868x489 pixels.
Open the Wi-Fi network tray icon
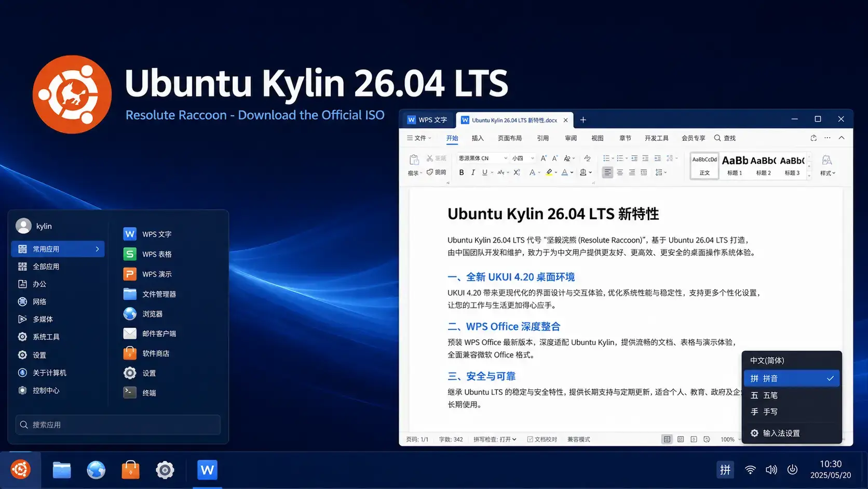coord(750,470)
